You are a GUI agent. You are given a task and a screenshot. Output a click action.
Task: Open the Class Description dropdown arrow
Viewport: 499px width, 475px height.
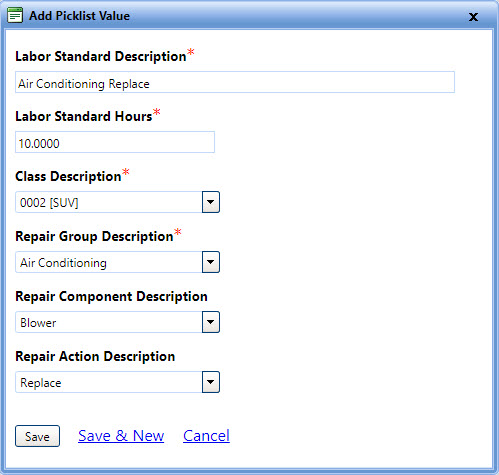click(x=211, y=202)
